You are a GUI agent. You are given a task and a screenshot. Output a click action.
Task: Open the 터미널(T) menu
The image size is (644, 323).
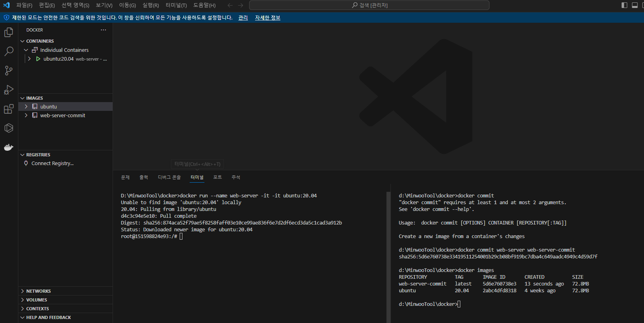(x=176, y=5)
